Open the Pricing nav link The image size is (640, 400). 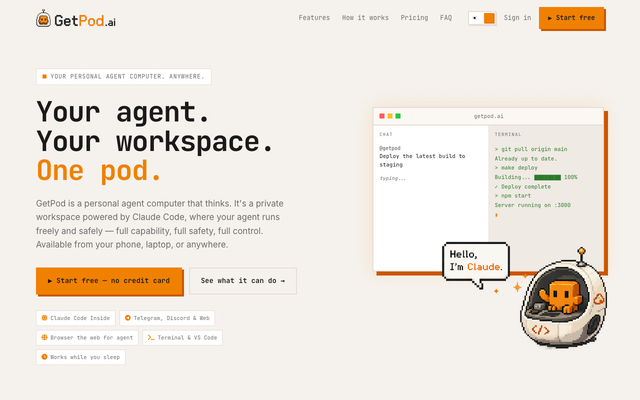click(x=414, y=18)
